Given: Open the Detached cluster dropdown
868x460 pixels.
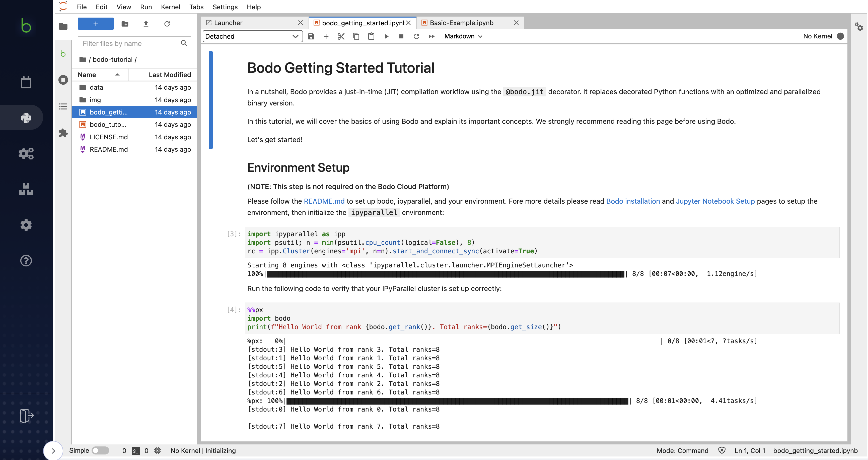Looking at the screenshot, I should [252, 36].
